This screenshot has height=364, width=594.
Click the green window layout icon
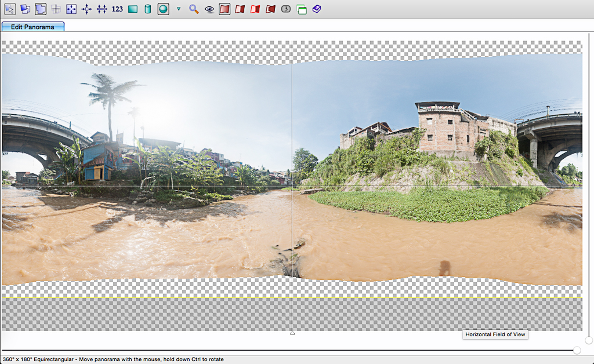tap(301, 9)
